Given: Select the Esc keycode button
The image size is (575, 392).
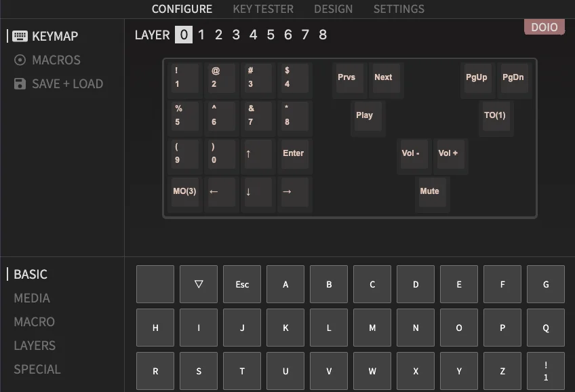Looking at the screenshot, I should (242, 284).
